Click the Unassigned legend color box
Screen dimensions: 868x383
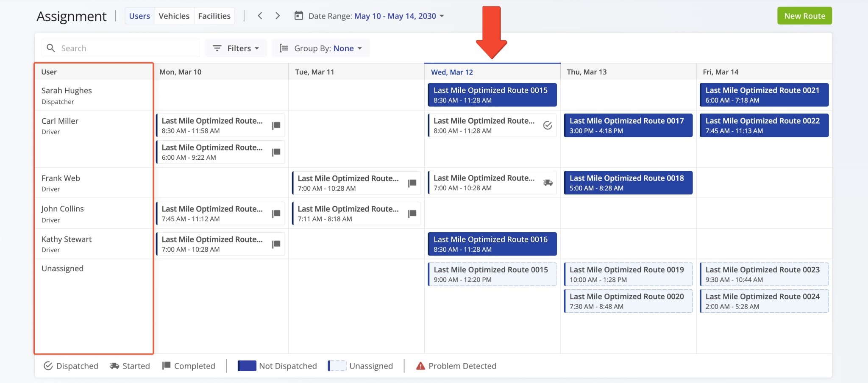coord(337,366)
